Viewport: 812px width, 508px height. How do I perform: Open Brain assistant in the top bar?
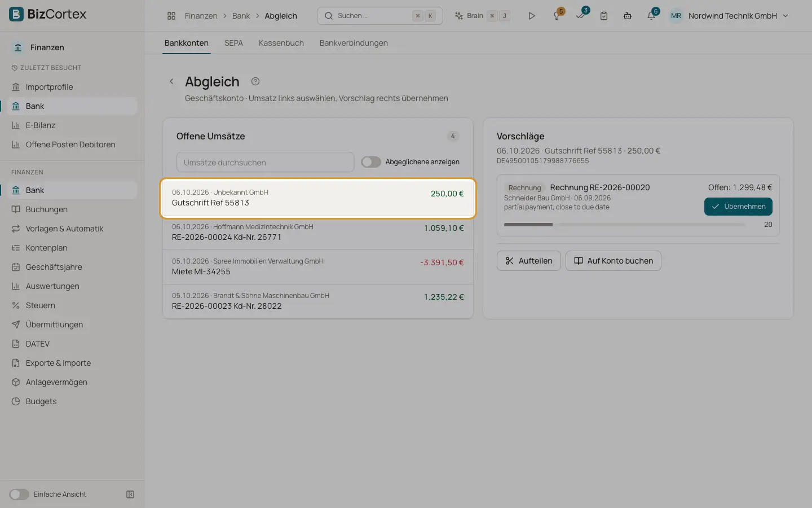coord(482,16)
